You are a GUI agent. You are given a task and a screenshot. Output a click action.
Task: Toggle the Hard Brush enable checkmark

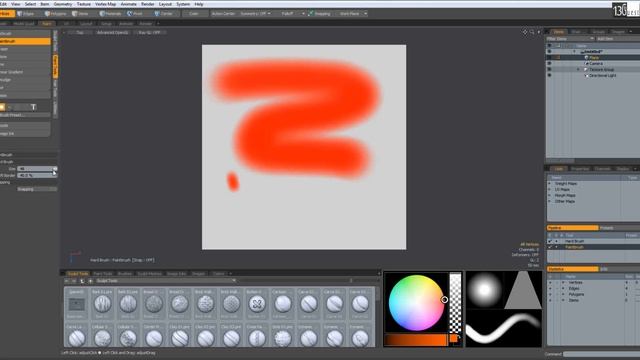coord(550,241)
